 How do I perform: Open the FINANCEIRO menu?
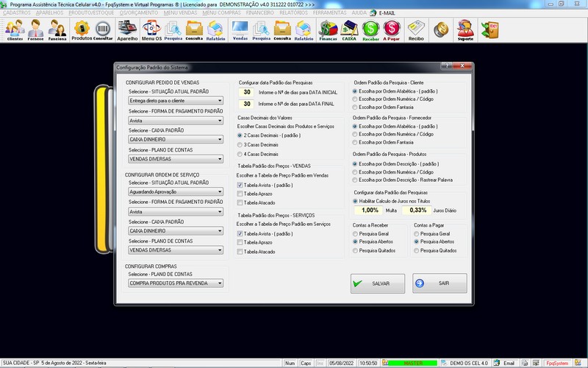(x=260, y=13)
